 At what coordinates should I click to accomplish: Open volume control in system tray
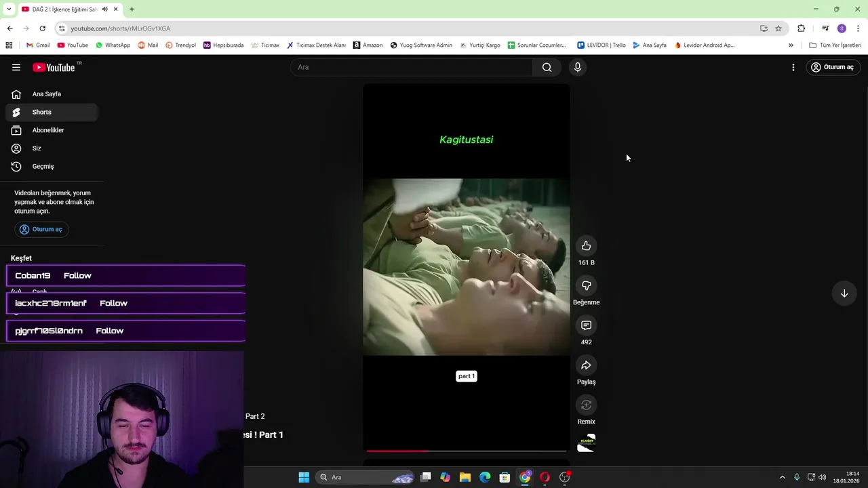[822, 477]
